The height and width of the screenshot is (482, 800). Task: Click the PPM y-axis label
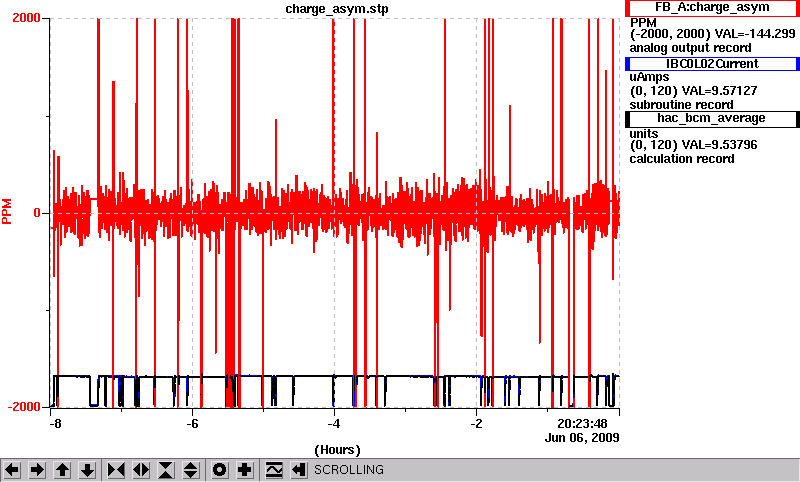pyautogui.click(x=7, y=212)
